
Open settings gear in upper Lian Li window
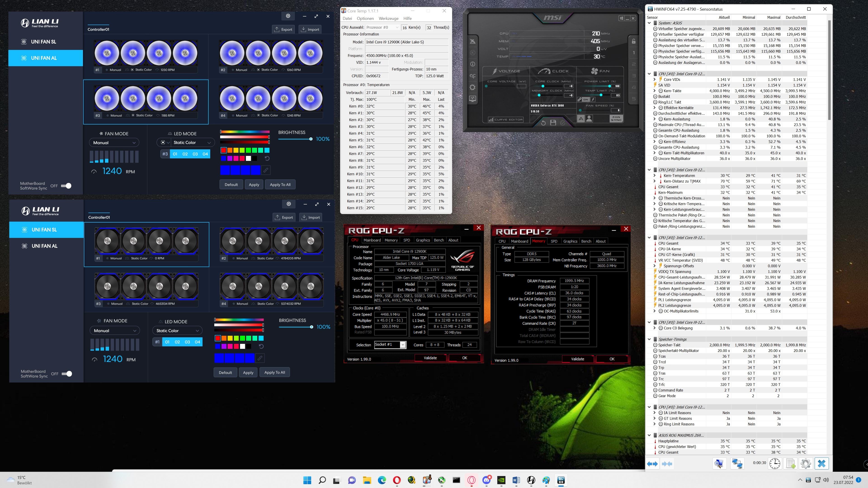[288, 16]
